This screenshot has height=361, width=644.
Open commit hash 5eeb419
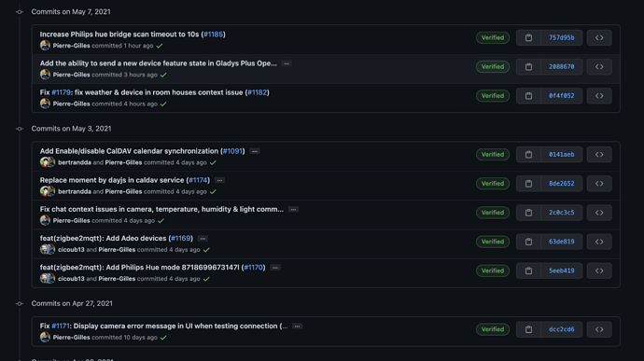[562, 271]
